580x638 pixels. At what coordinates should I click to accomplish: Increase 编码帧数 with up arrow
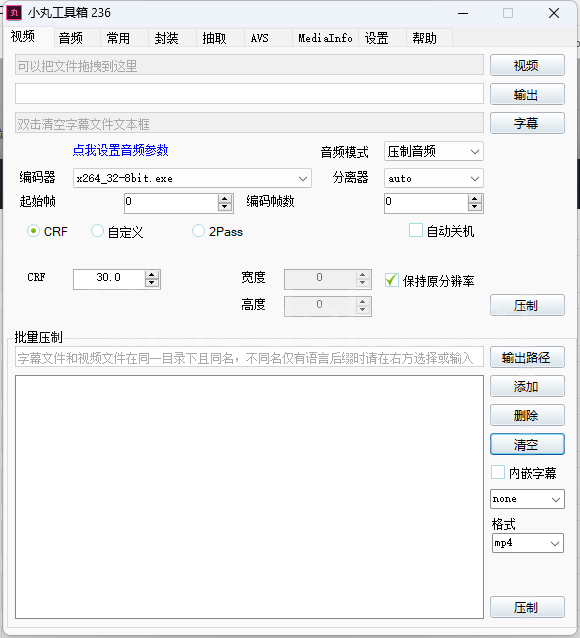click(475, 199)
